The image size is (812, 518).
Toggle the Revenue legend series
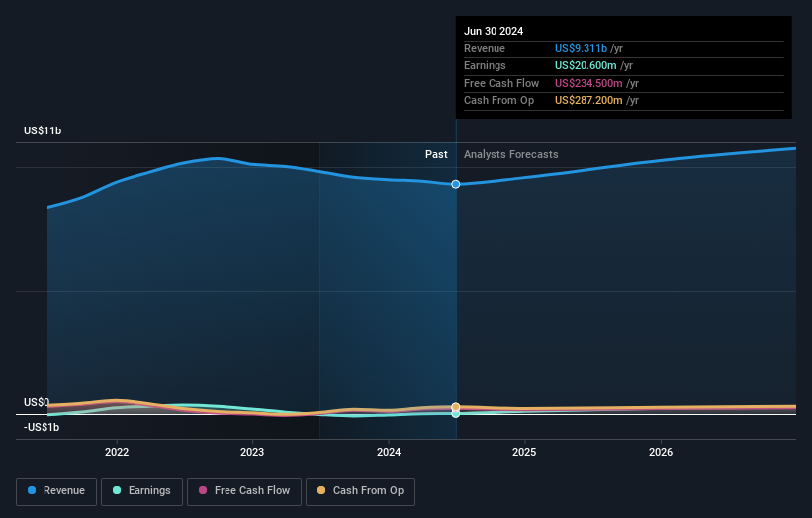(56, 491)
